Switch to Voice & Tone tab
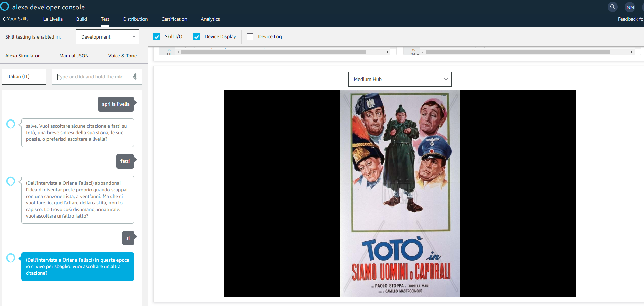The width and height of the screenshot is (644, 306). pyautogui.click(x=123, y=56)
